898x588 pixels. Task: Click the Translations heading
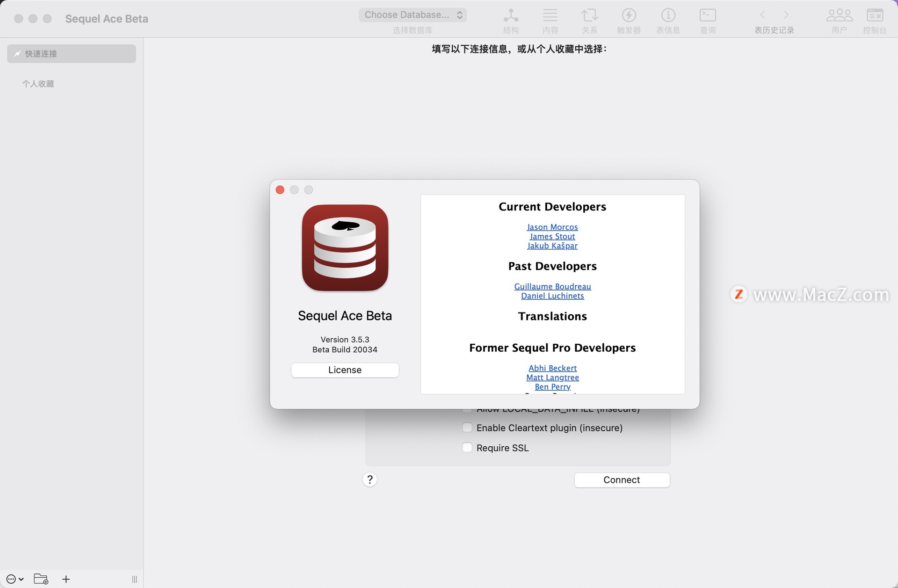point(552,316)
